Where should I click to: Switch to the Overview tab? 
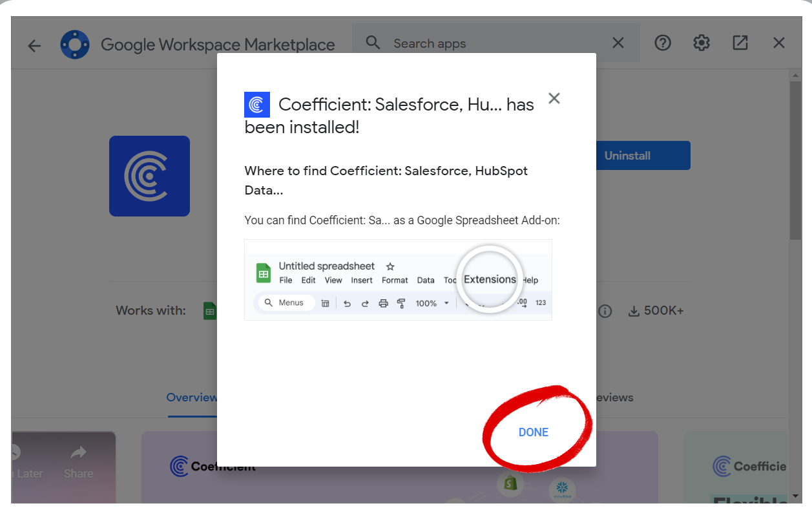pos(192,397)
